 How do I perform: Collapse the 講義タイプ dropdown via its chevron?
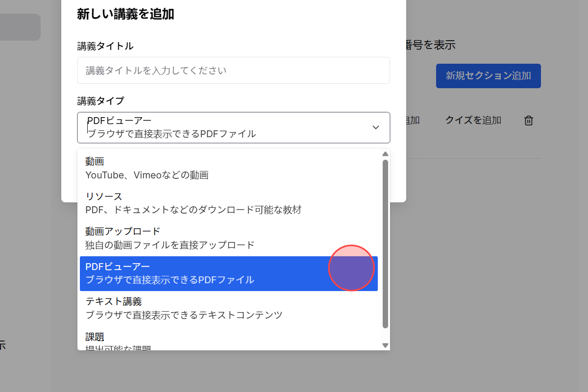(376, 127)
